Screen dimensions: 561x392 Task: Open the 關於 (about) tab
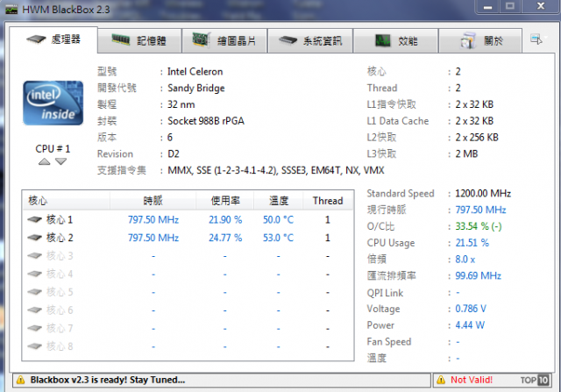tap(480, 40)
